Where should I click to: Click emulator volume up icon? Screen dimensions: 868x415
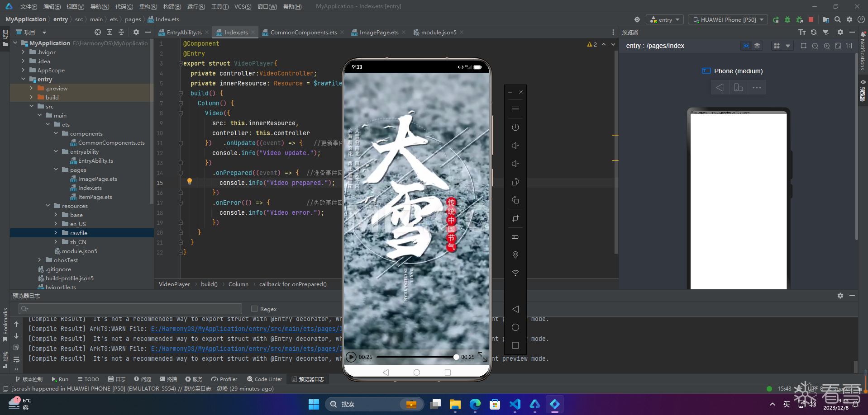coord(515,146)
